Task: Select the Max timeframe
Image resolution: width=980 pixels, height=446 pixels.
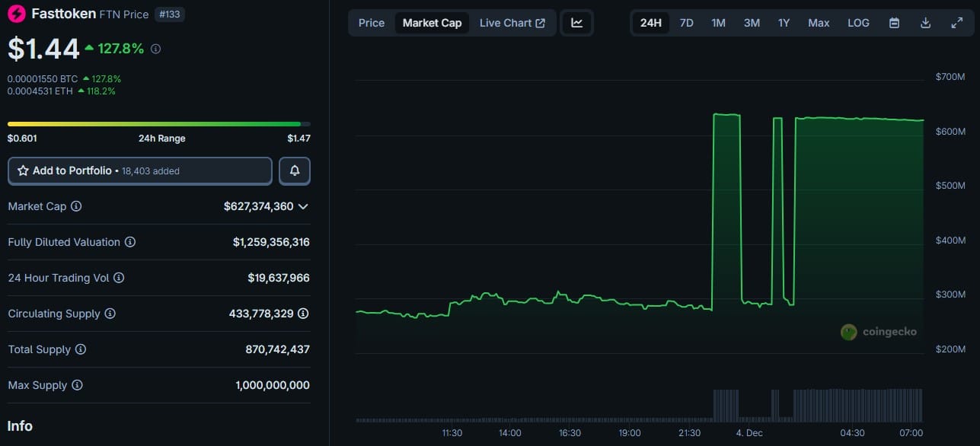Action: 819,23
